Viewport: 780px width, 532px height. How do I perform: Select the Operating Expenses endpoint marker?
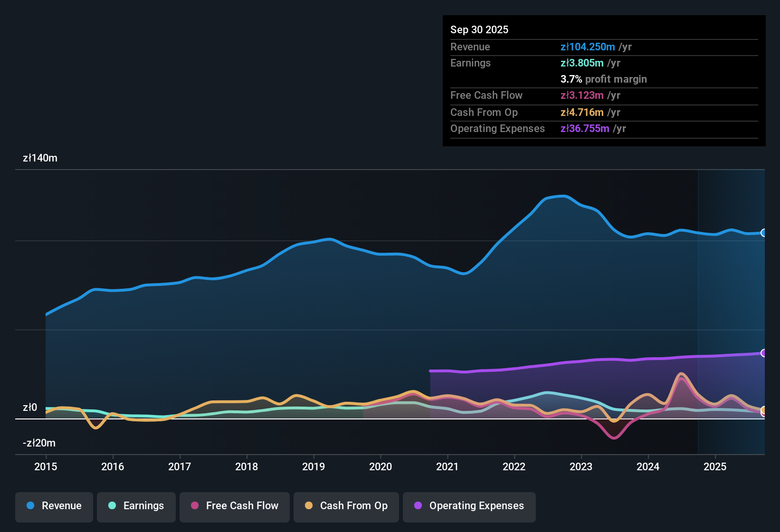point(764,353)
